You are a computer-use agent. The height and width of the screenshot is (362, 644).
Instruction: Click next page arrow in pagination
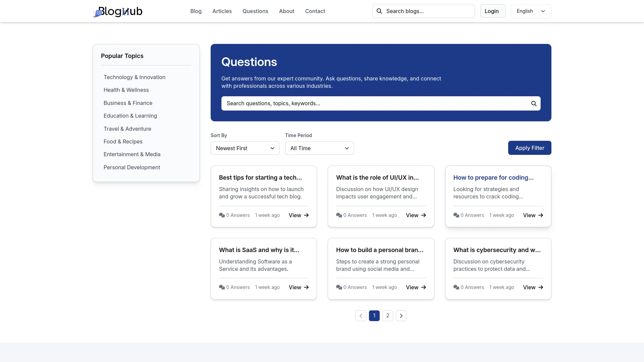[x=401, y=316]
